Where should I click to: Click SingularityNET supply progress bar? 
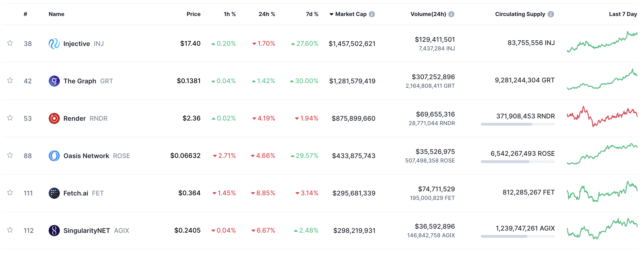pos(518,236)
